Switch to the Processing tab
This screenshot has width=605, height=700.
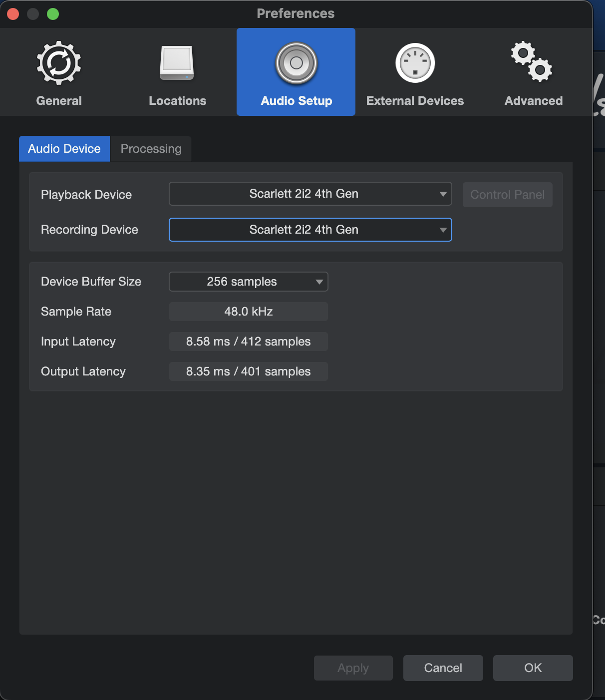click(x=151, y=149)
